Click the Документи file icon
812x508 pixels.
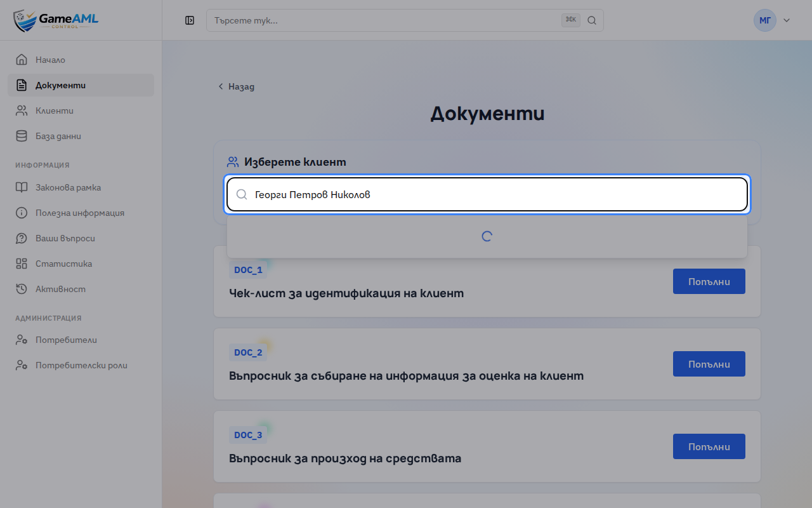pos(22,85)
